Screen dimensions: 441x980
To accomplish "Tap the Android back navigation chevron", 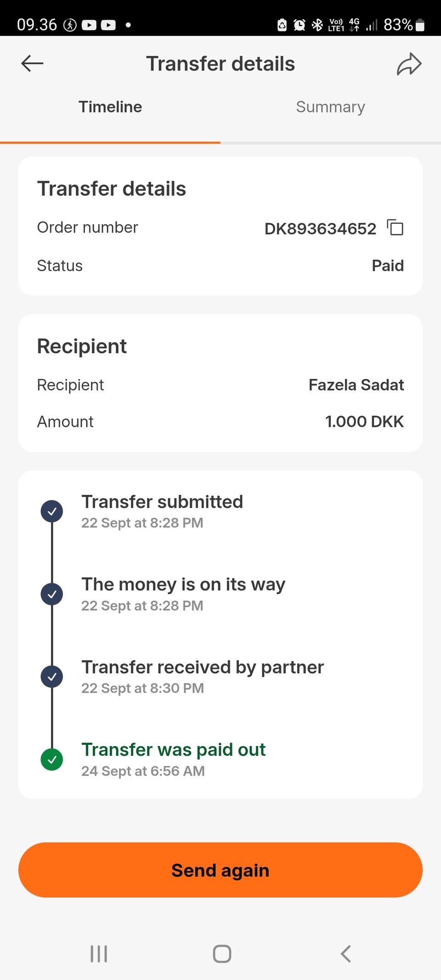I will click(345, 954).
